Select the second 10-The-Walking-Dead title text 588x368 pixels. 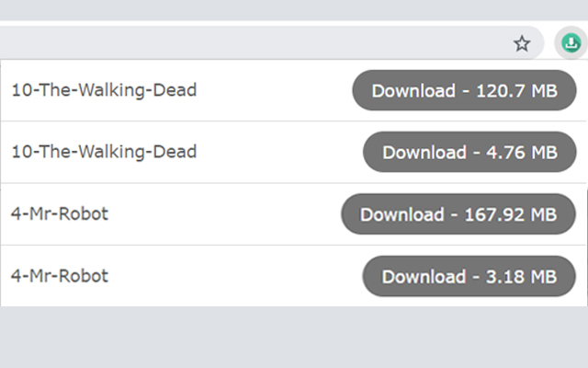tap(104, 152)
